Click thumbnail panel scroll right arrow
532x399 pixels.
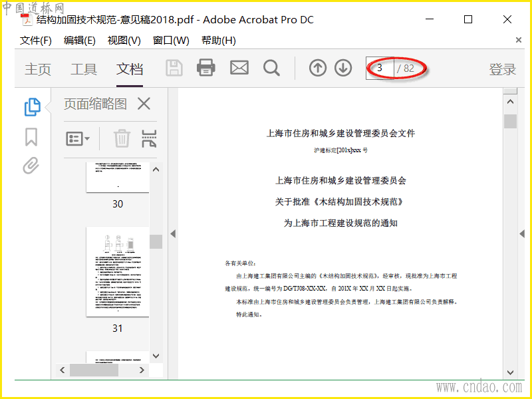(x=142, y=370)
